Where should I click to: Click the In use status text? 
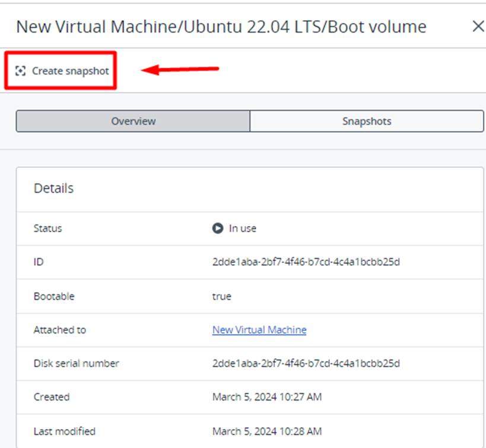click(x=243, y=228)
